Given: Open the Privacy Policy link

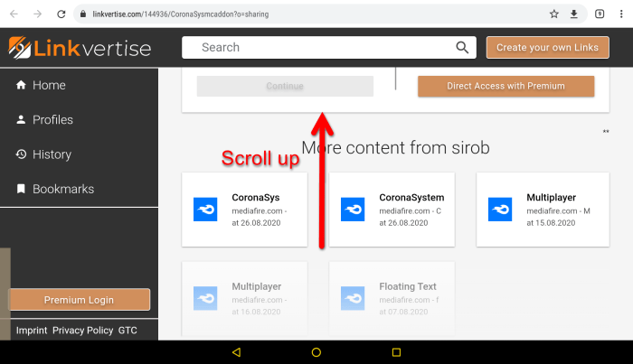Looking at the screenshot, I should [83, 331].
